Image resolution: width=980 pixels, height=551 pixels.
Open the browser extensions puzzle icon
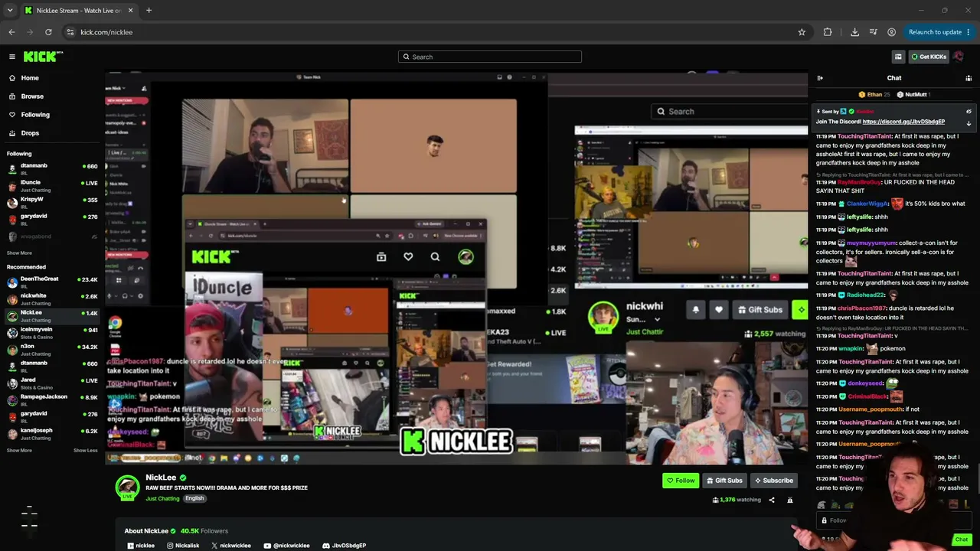point(828,32)
